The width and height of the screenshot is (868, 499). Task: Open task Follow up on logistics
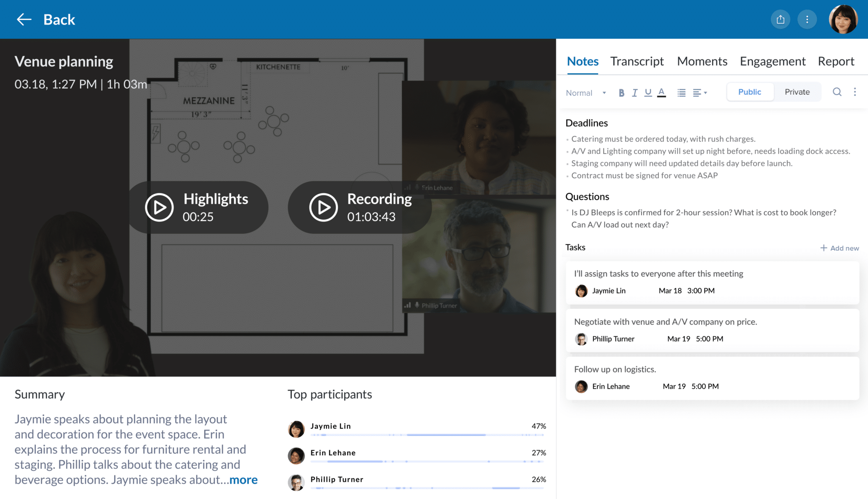click(x=712, y=378)
